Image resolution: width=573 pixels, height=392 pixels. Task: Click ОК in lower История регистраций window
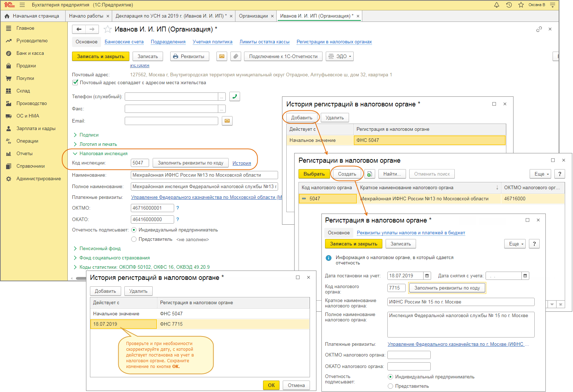271,386
